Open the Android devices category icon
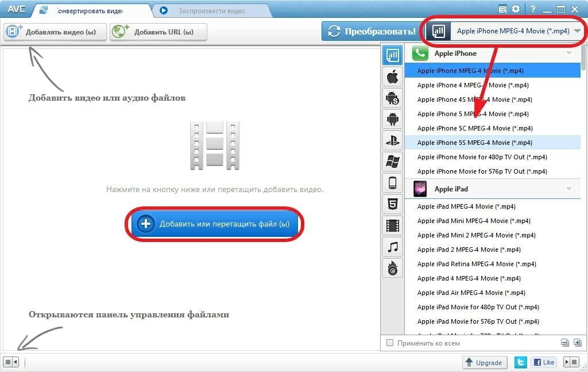Image resolution: width=588 pixels, height=372 pixels. click(393, 119)
